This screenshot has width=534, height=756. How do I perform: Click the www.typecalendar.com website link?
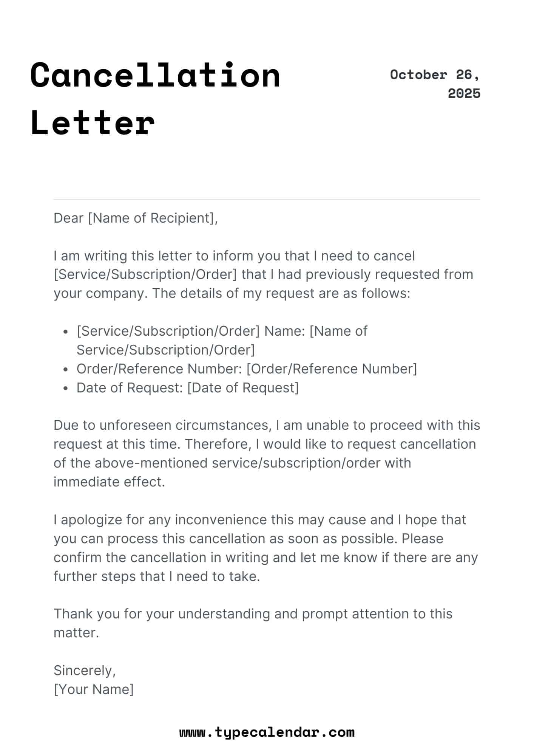[267, 732]
